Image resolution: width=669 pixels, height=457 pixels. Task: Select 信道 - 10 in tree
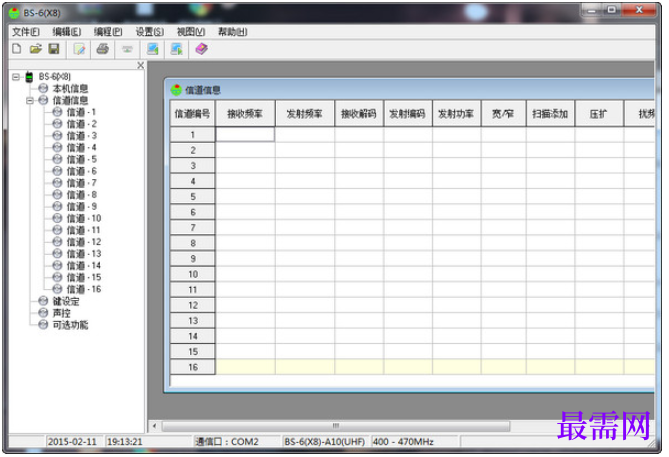point(84,218)
